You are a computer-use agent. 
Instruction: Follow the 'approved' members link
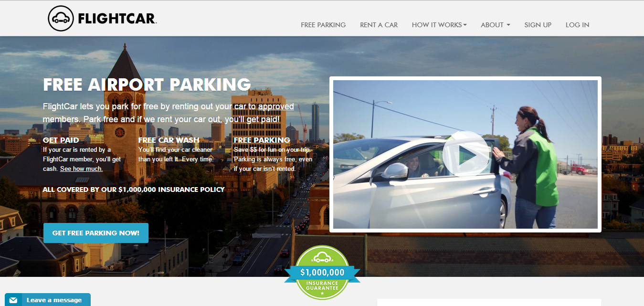coord(276,106)
